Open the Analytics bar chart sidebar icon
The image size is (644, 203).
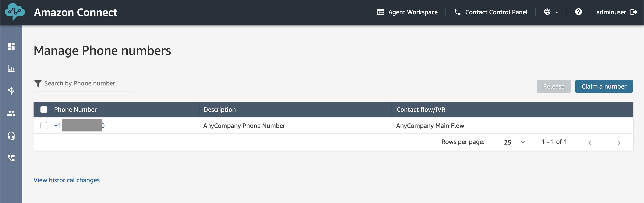pyautogui.click(x=11, y=68)
